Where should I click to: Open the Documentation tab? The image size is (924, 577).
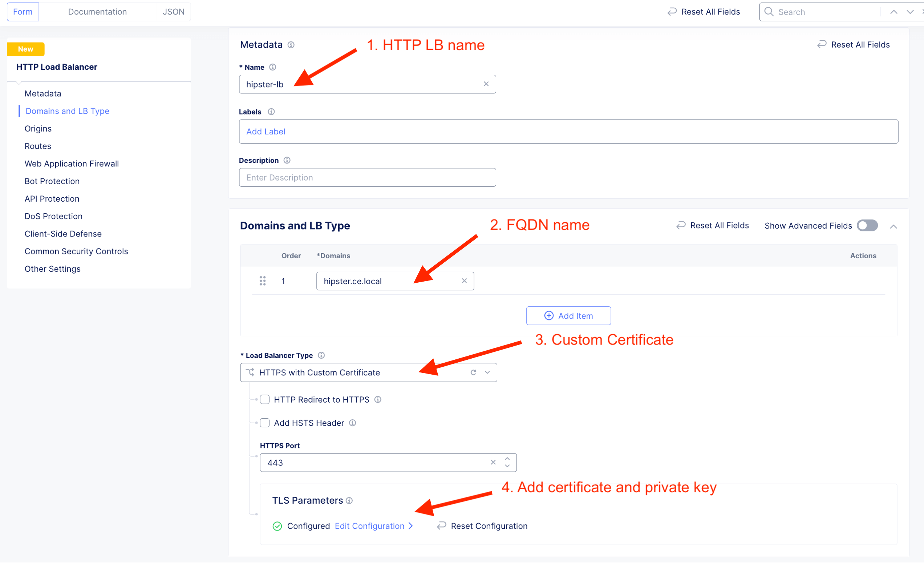(x=97, y=12)
